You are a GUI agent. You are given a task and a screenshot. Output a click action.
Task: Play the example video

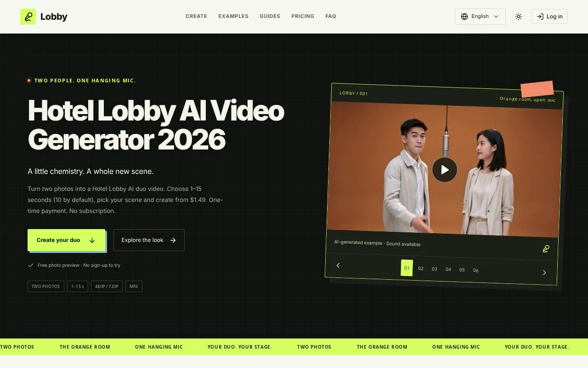tap(445, 170)
